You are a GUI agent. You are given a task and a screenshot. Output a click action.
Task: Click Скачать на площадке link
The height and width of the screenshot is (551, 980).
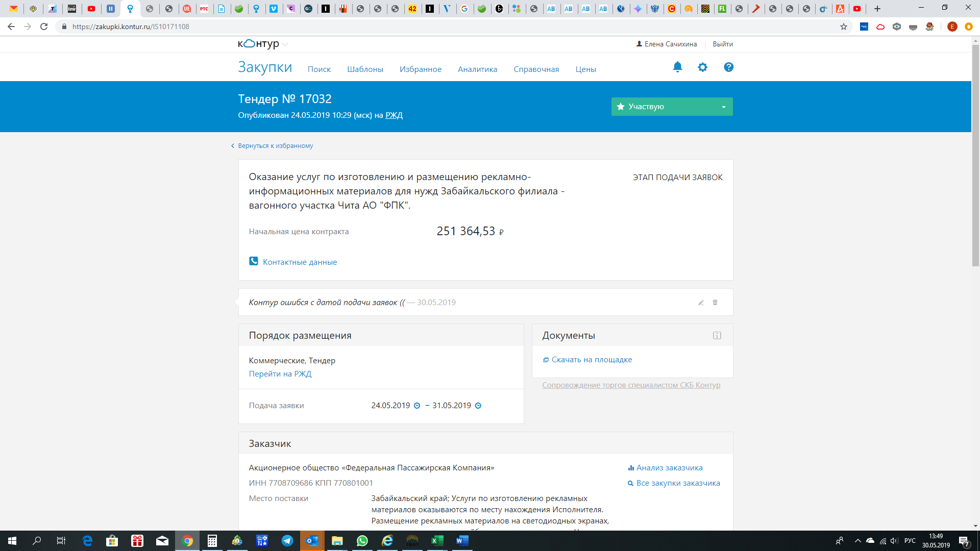pyautogui.click(x=592, y=360)
